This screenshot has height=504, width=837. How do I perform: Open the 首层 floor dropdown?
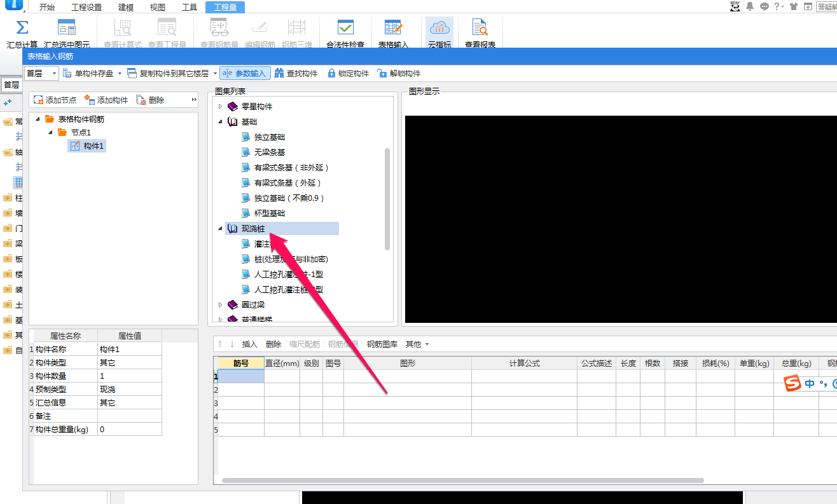pos(41,74)
